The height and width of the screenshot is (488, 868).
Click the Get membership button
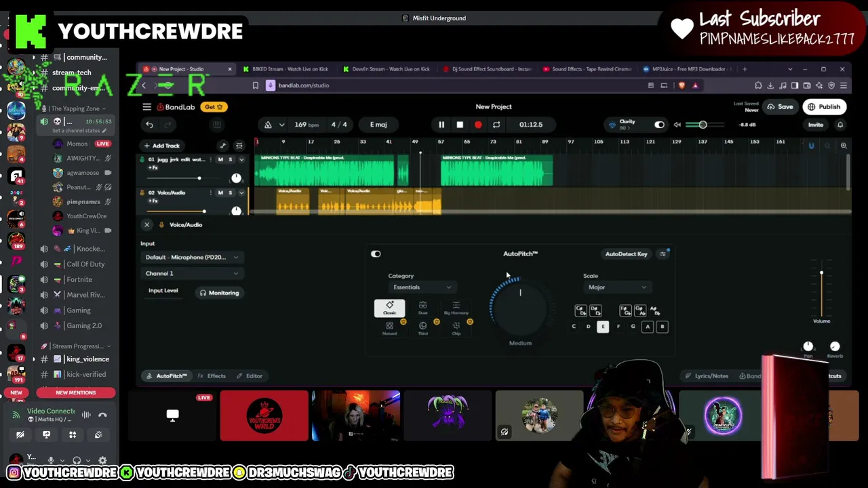pyautogui.click(x=214, y=107)
